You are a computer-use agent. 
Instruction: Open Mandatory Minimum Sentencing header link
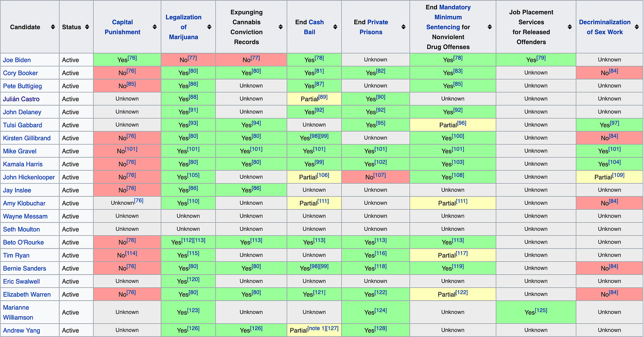coord(448,17)
